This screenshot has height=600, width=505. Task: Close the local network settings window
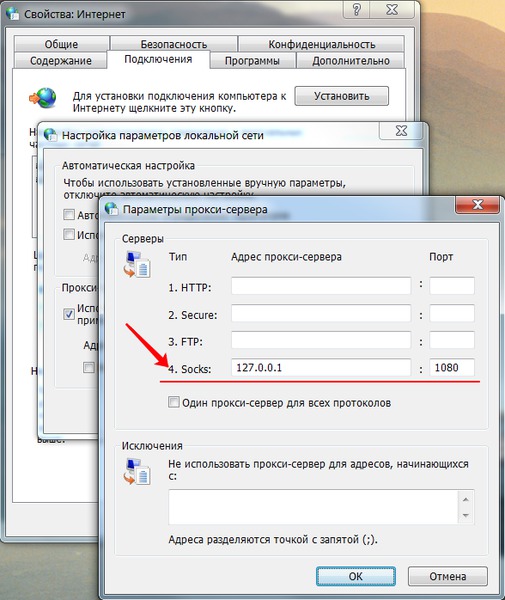click(401, 131)
